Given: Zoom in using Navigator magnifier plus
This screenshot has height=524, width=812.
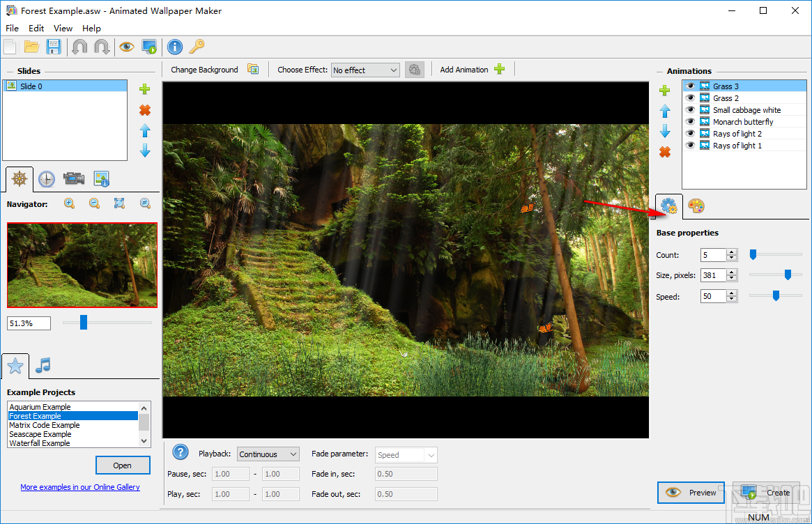Looking at the screenshot, I should tap(69, 203).
